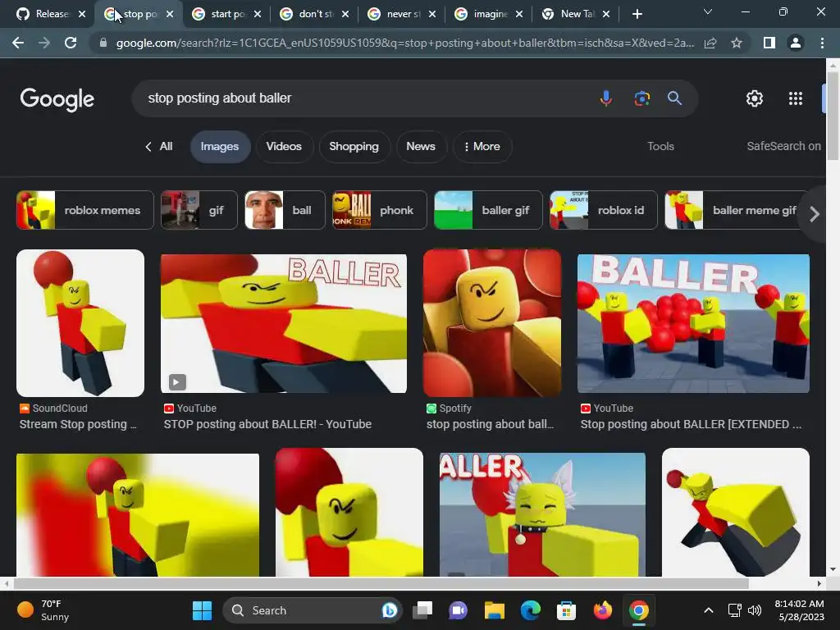Close the 'stop po' browser tab
This screenshot has width=840, height=630.
coord(170,14)
